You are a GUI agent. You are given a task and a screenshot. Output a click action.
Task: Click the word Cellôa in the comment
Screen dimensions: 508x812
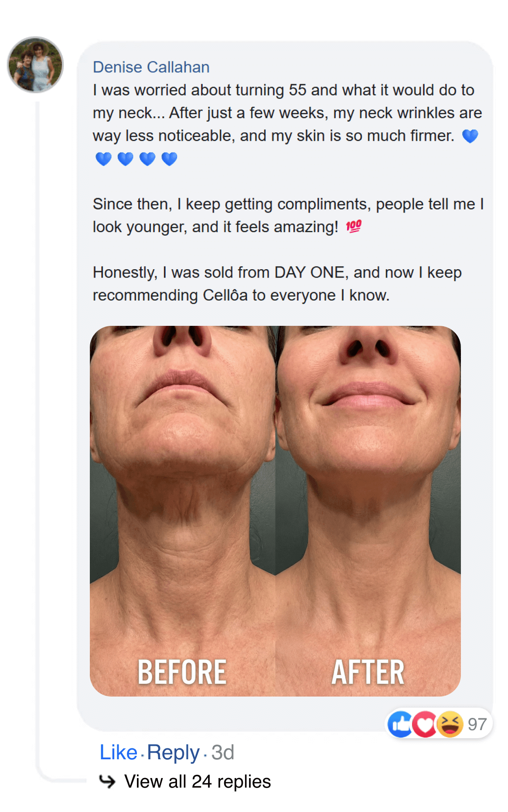(x=225, y=295)
